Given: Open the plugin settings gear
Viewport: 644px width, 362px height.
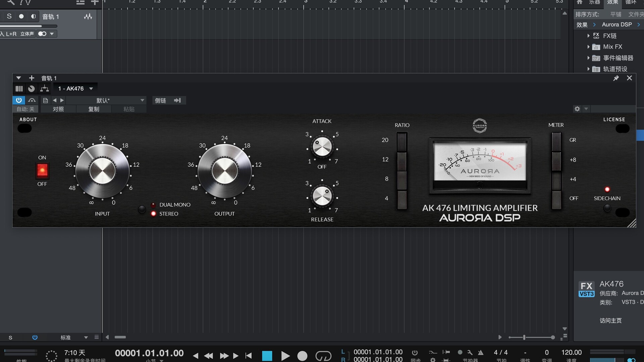Looking at the screenshot, I should [577, 109].
